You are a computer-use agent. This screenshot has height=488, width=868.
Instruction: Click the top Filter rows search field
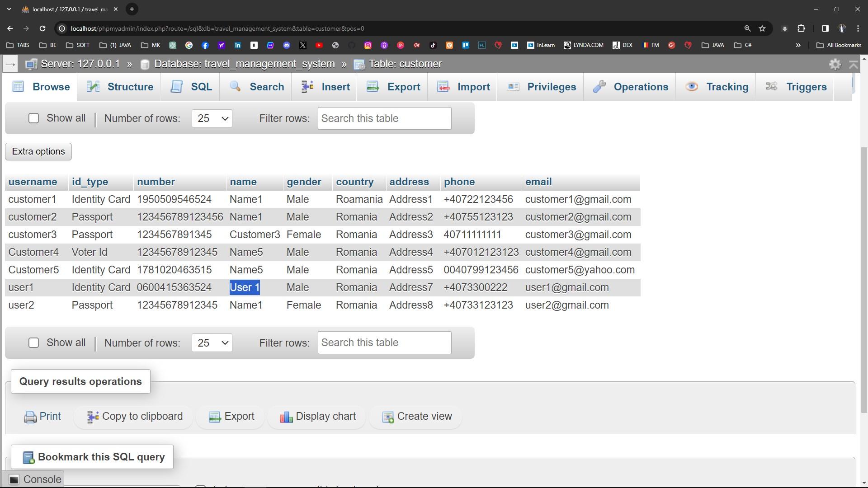(x=384, y=118)
